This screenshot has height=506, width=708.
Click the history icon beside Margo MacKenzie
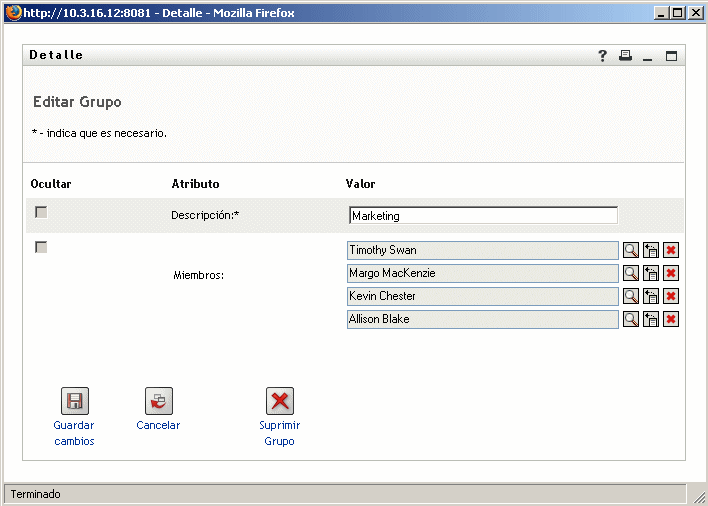[x=651, y=273]
